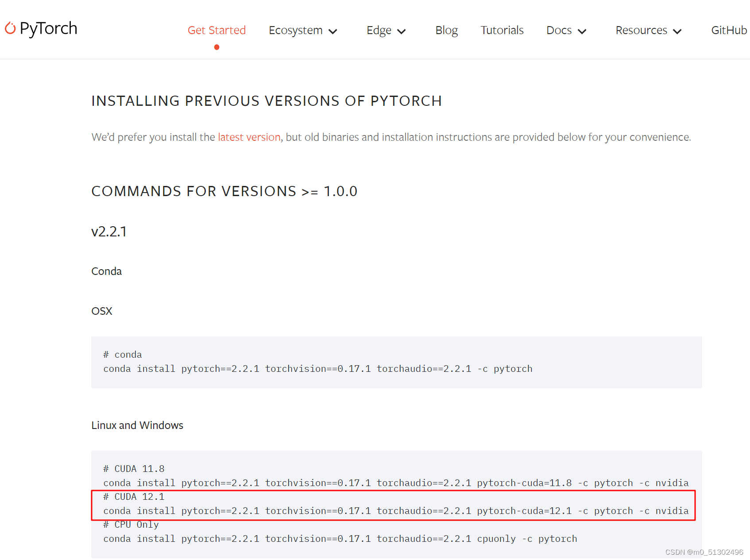The height and width of the screenshot is (560, 750).
Task: Open the Edge menu
Action: coord(379,30)
